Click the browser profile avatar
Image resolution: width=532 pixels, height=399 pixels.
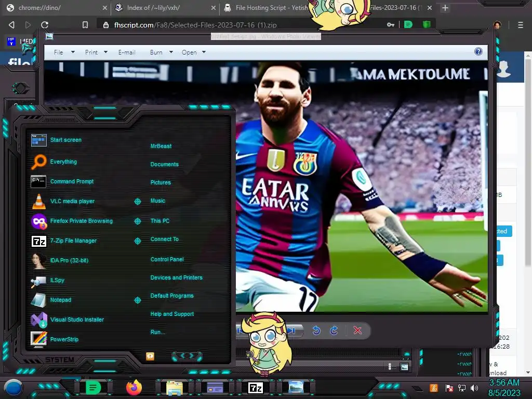[x=497, y=25]
